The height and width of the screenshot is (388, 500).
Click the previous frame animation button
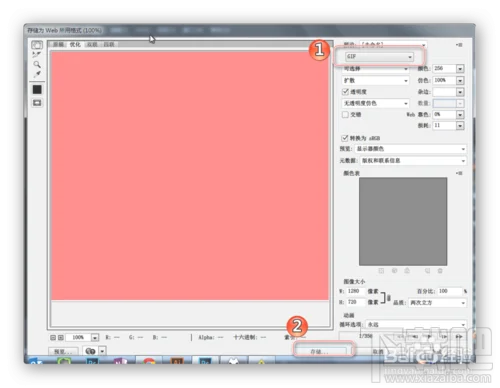pos(415,337)
